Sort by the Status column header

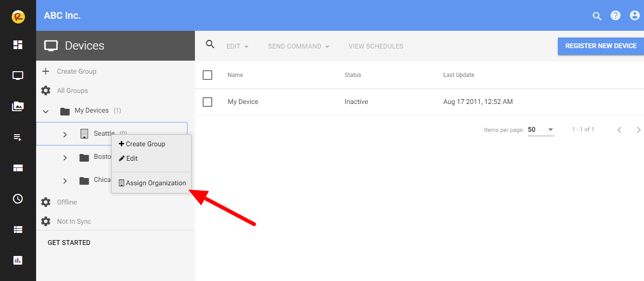pos(353,75)
